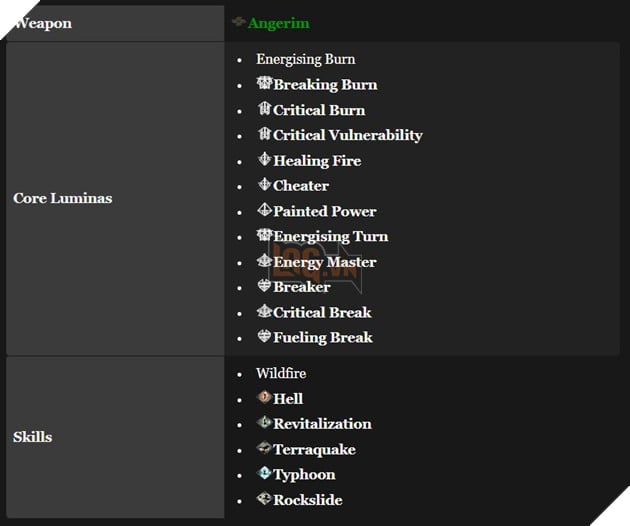Image resolution: width=630 pixels, height=526 pixels.
Task: Click the Painted Power lumina icon
Action: [264, 211]
